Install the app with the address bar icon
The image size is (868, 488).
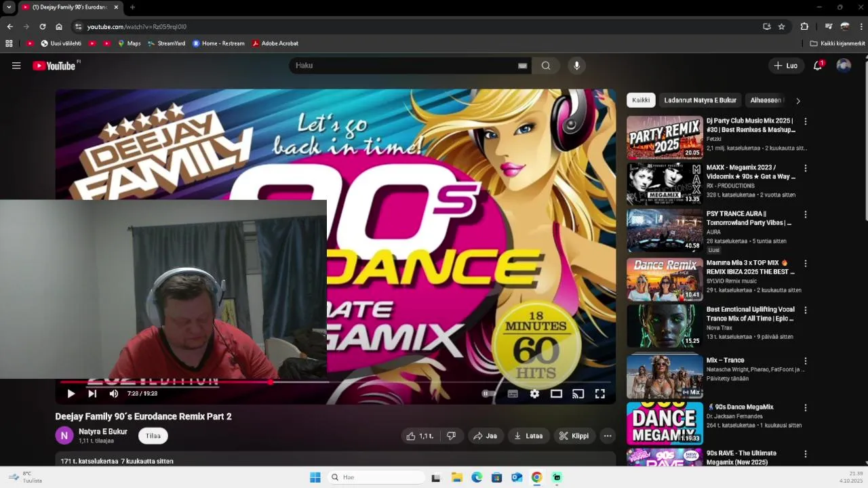coord(767,26)
